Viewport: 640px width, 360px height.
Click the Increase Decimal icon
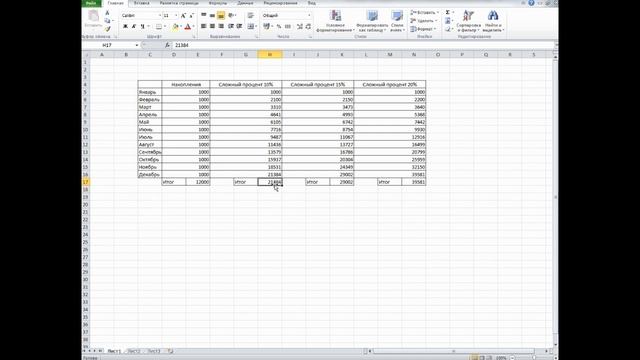click(x=300, y=27)
